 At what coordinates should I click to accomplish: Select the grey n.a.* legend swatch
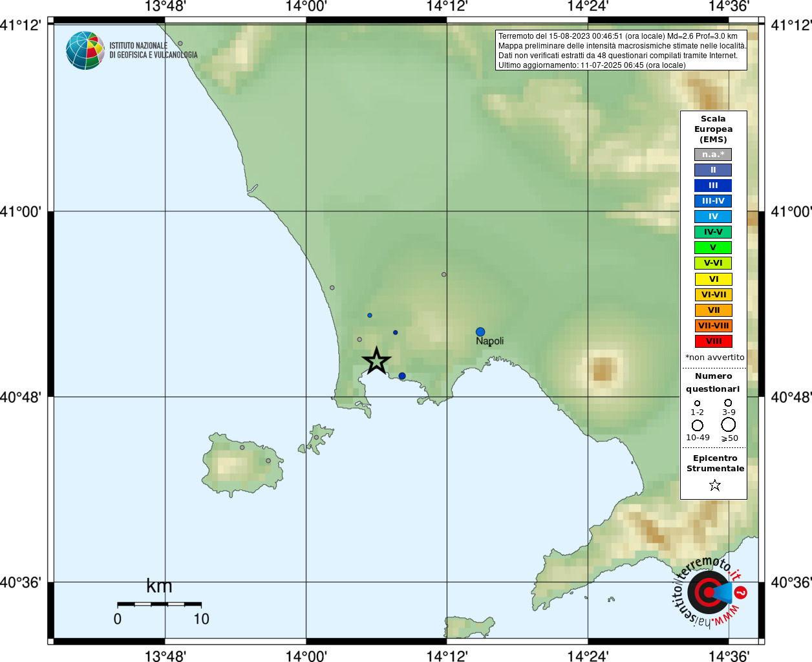coord(713,155)
